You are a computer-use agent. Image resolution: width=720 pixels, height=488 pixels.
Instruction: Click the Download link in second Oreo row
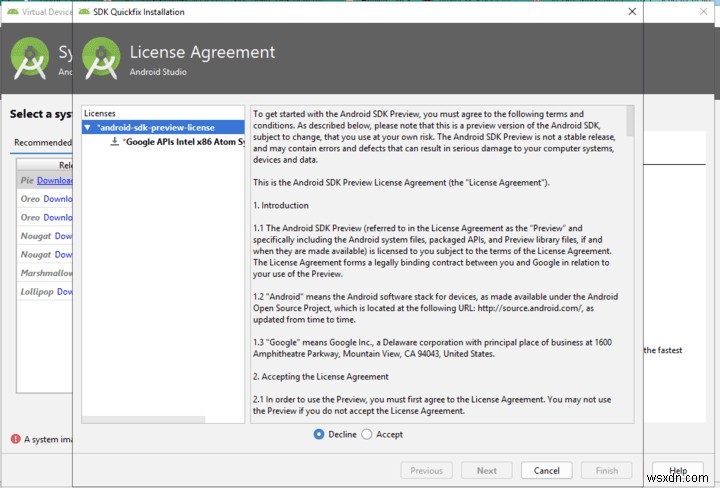point(58,217)
